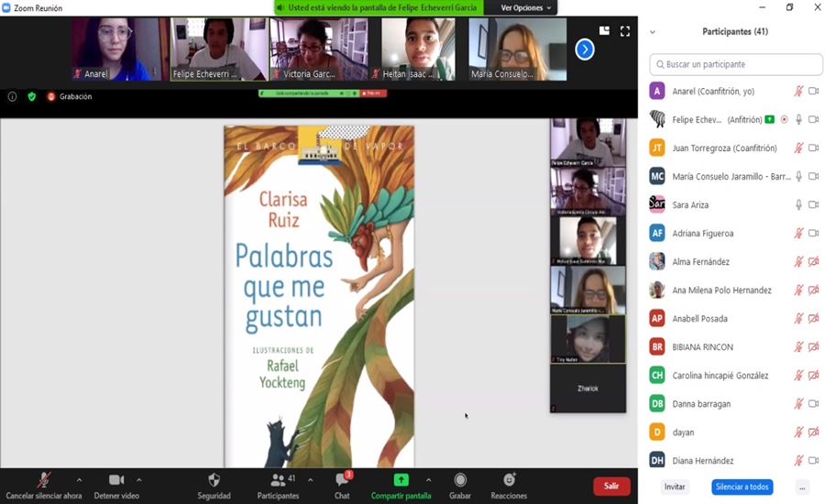Click Anarel's muted microphone icon in the list
The image size is (825, 504).
point(798,91)
